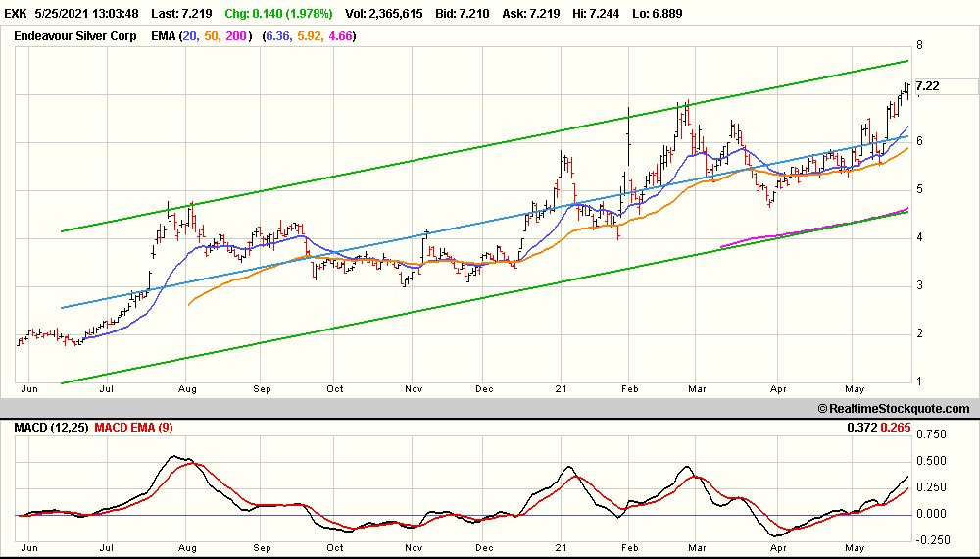
Task: Click the 0.000 MACD axis label
Action: pyautogui.click(x=932, y=514)
